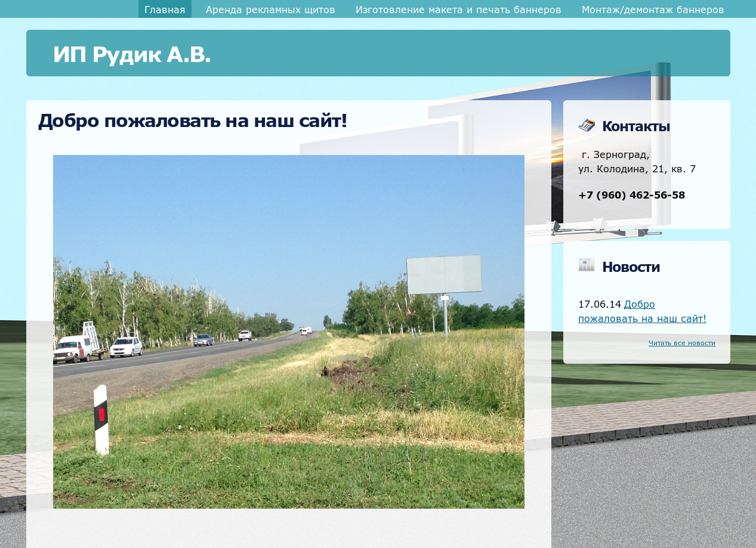This screenshot has height=548, width=756.
Task: Click the Контакты heading
Action: [x=636, y=126]
